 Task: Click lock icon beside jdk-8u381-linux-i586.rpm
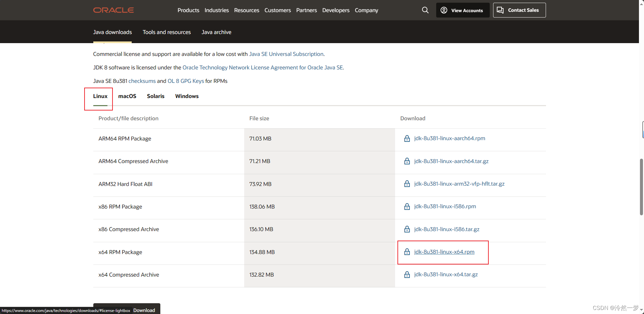(x=407, y=207)
